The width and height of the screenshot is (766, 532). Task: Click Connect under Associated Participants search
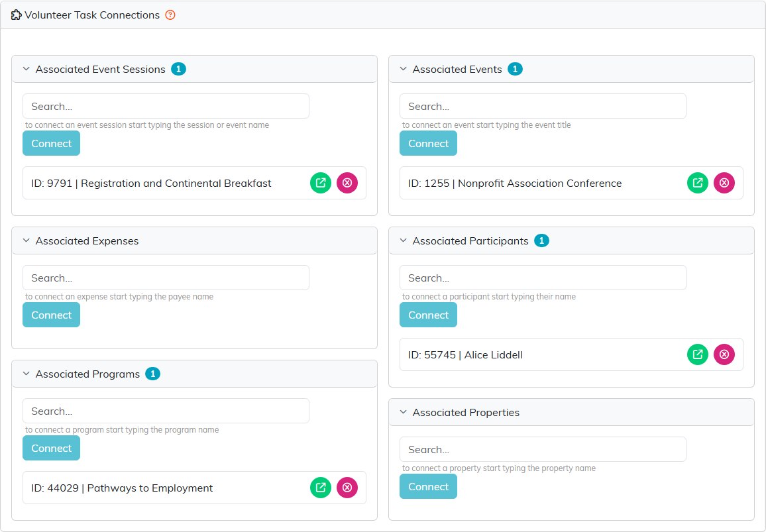(429, 315)
